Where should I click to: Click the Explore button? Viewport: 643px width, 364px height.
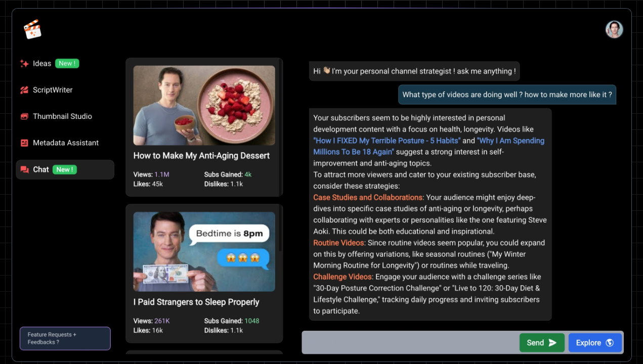[x=595, y=343]
